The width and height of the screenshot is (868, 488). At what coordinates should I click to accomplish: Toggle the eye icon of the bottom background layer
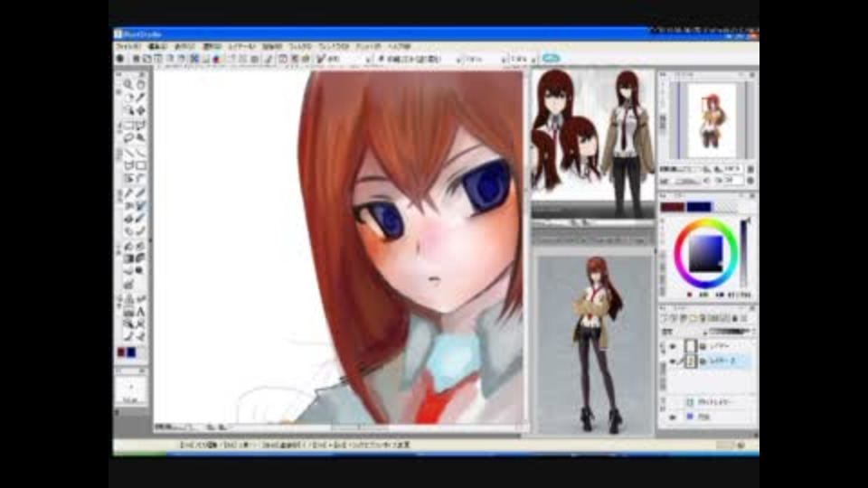click(673, 418)
